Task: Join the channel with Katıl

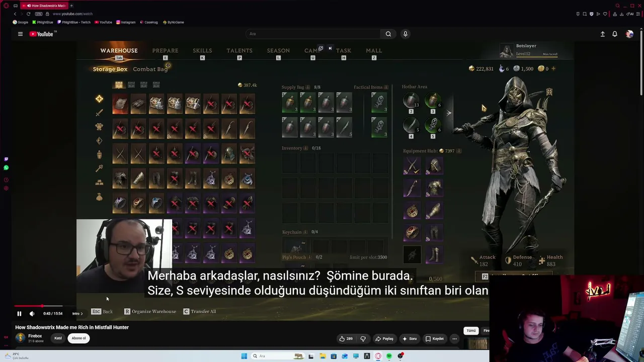Action: [x=58, y=338]
